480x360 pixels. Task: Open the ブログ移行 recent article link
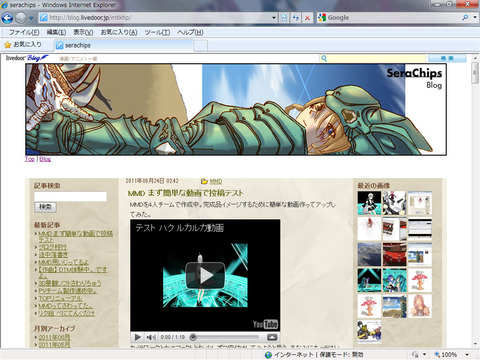[x=52, y=247]
